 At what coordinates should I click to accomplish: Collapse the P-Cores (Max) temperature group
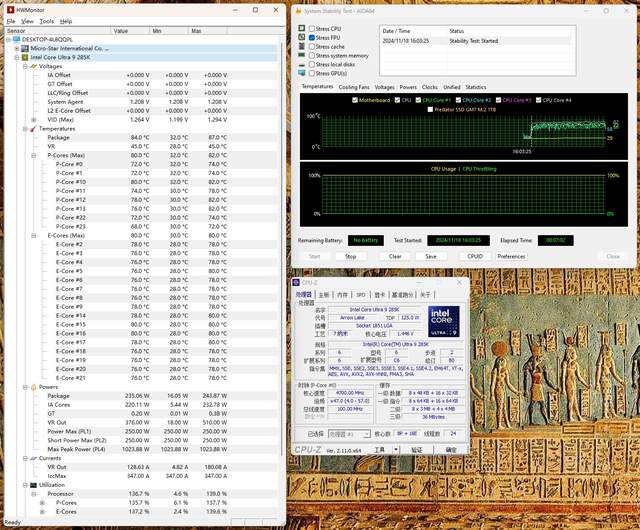[x=35, y=155]
